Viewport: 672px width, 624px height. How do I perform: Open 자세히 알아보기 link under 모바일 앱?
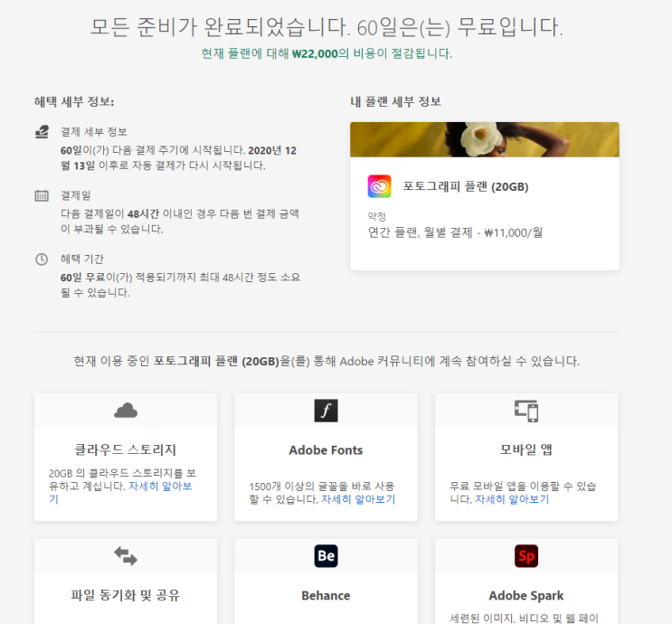pyautogui.click(x=512, y=499)
